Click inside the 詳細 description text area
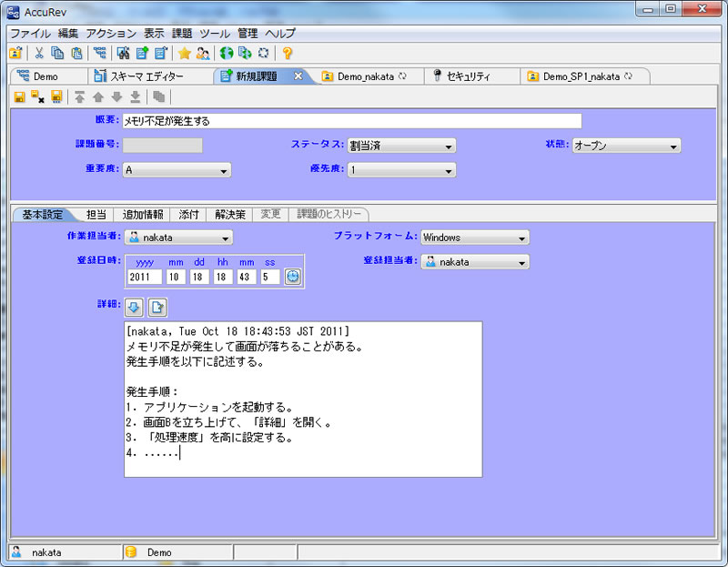728x567 pixels. [x=303, y=400]
